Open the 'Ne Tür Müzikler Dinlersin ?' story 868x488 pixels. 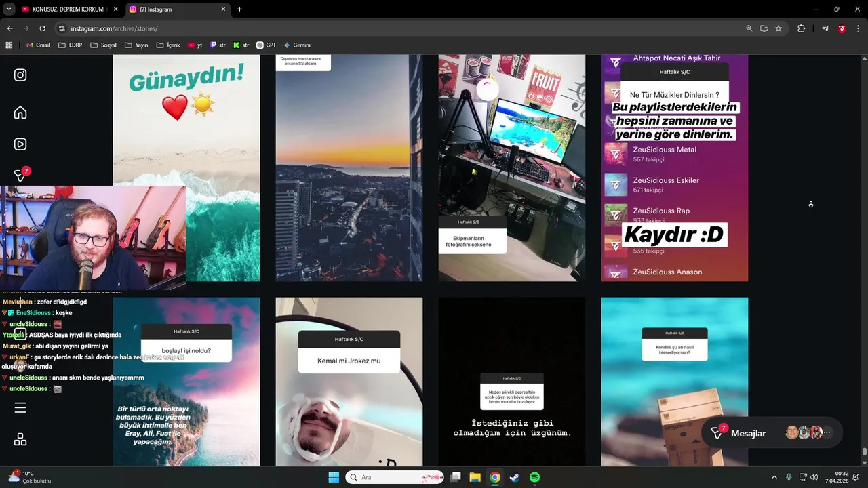pyautogui.click(x=675, y=168)
